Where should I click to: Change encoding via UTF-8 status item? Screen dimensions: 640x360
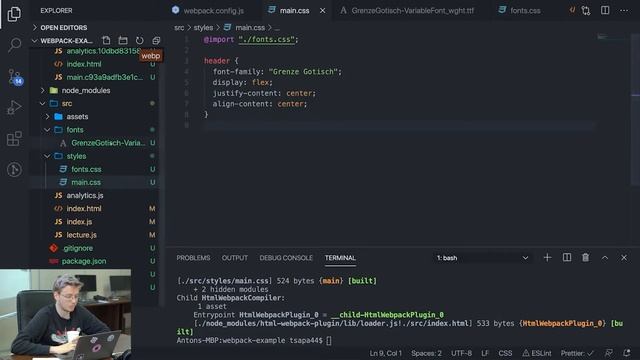(461, 353)
